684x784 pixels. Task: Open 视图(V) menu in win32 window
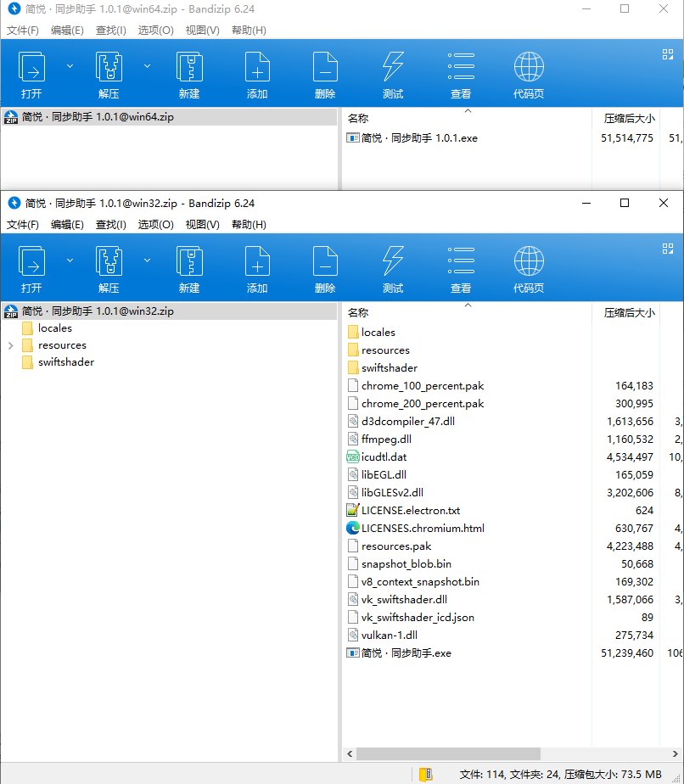[203, 225]
